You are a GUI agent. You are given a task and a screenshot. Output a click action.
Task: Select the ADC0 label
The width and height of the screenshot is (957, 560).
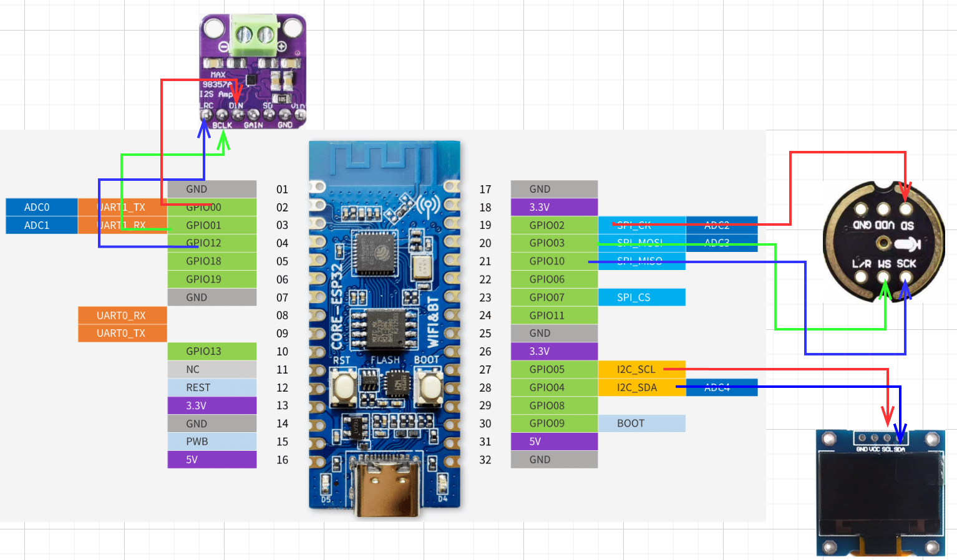click(42, 207)
